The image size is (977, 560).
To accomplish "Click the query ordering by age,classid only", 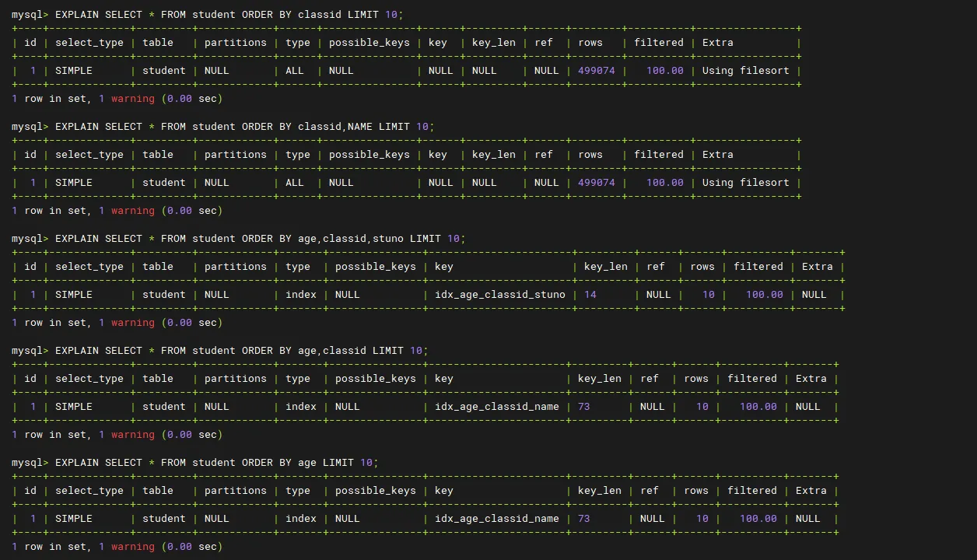I will pos(241,351).
